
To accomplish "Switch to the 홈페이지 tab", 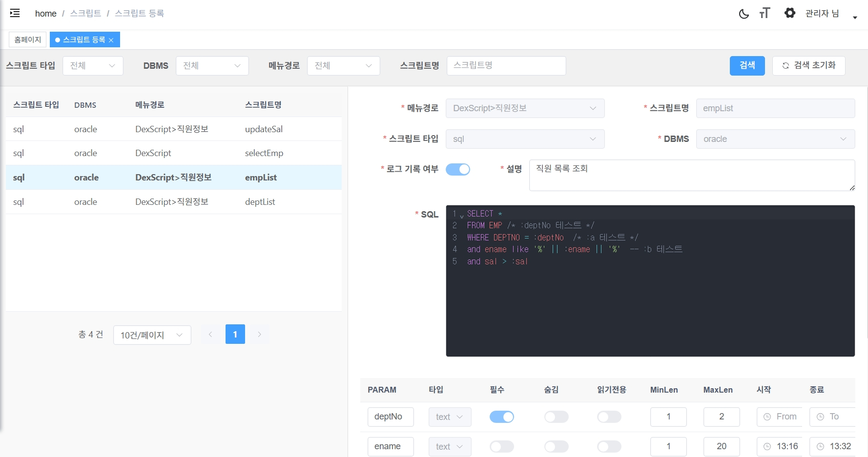I will (x=28, y=40).
